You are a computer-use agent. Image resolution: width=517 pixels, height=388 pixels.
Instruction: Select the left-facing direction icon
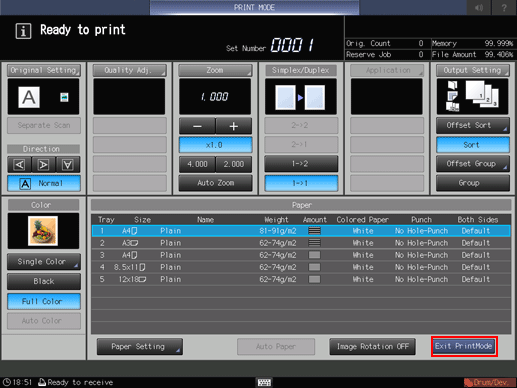pyautogui.click(x=19, y=164)
